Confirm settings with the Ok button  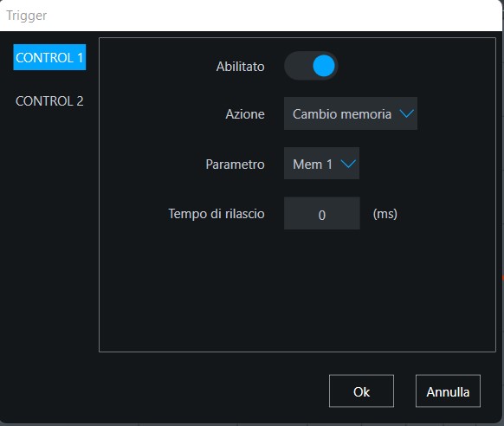tap(361, 391)
